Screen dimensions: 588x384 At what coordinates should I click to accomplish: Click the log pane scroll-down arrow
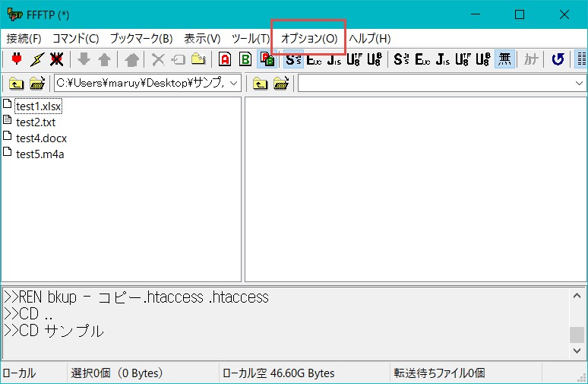point(577,353)
